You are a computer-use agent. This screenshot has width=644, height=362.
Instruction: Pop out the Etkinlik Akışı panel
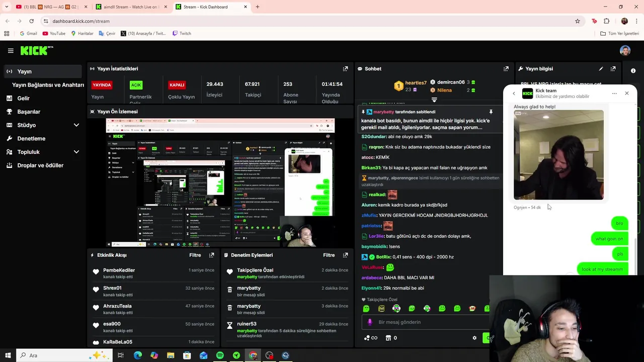[x=211, y=255]
